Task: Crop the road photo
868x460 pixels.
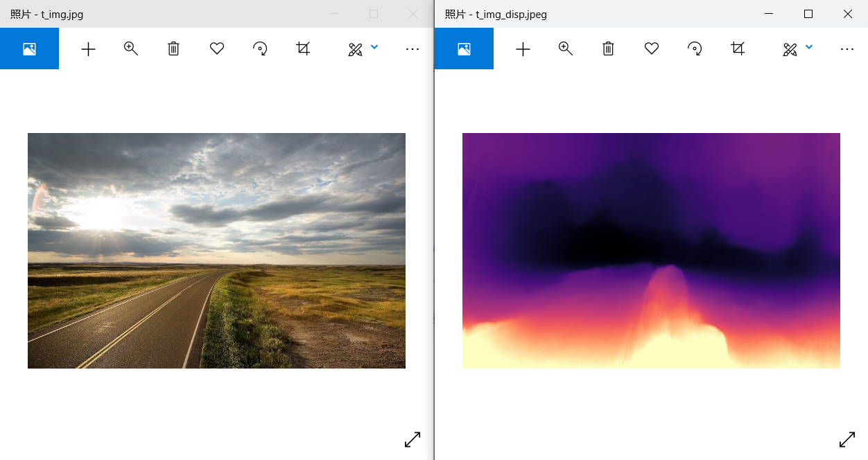Action: (x=303, y=48)
